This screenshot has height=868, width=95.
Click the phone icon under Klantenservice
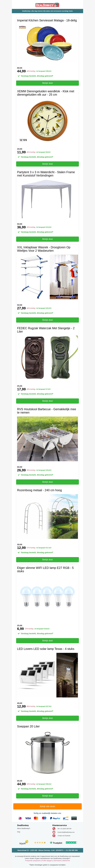54,829
